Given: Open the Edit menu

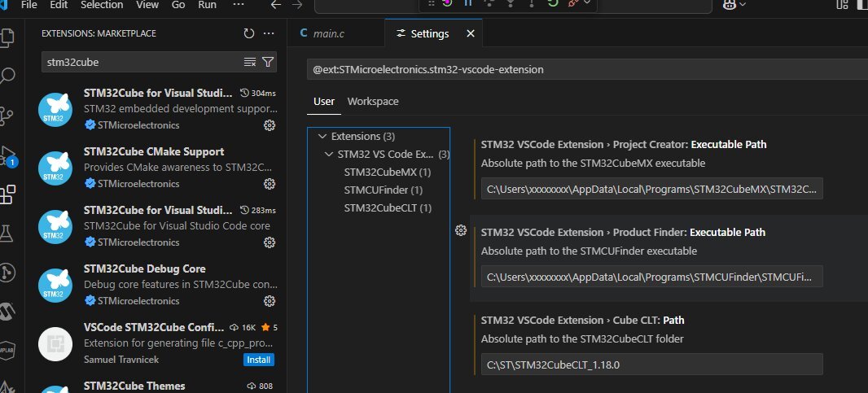Looking at the screenshot, I should click(x=58, y=5).
